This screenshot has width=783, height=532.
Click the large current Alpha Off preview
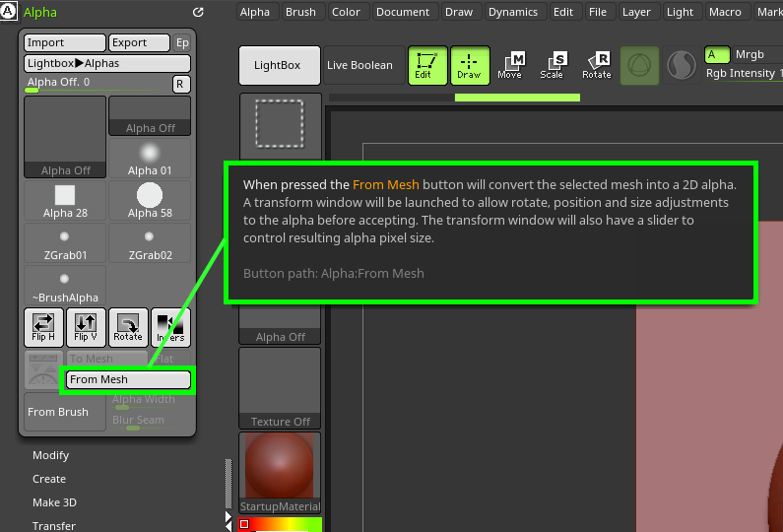tap(65, 137)
